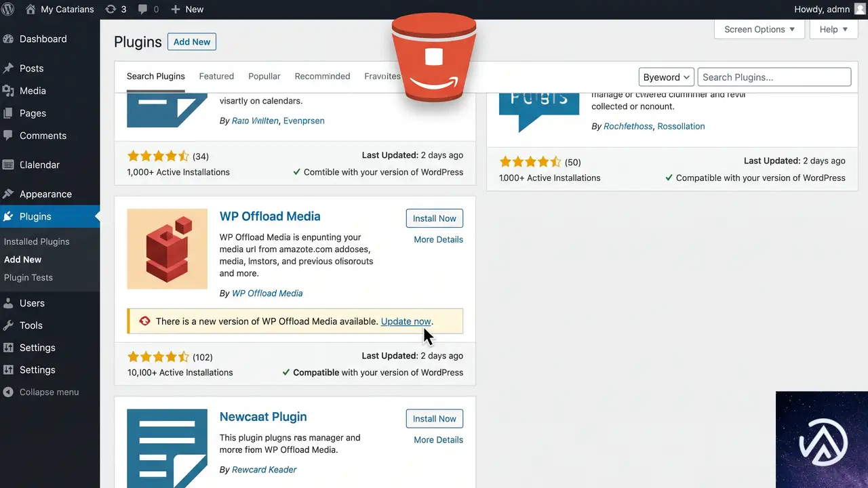The width and height of the screenshot is (868, 488).
Task: Click the WP Offload Media red cubes thumbnail
Action: [x=167, y=249]
